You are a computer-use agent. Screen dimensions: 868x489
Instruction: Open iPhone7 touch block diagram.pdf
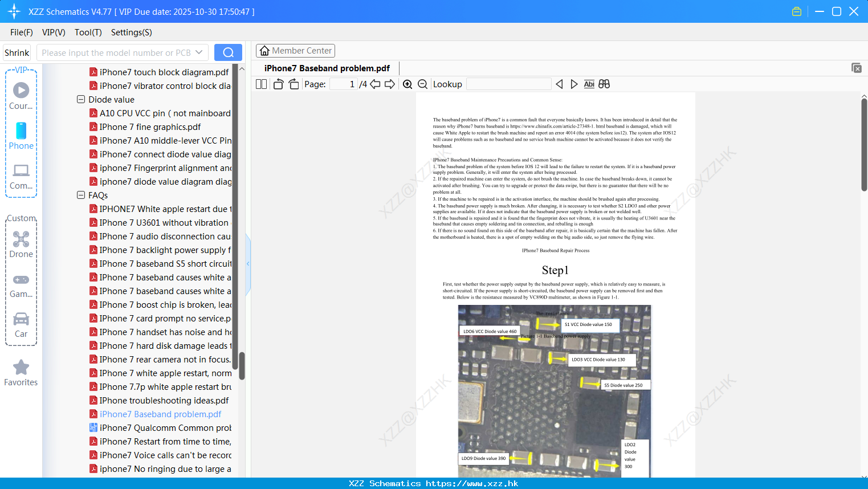tap(159, 72)
